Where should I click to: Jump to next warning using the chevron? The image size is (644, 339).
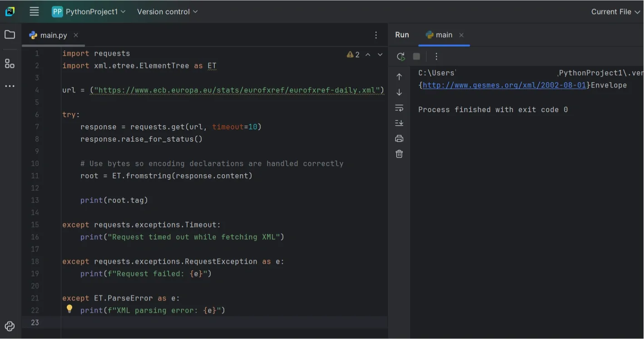(380, 54)
